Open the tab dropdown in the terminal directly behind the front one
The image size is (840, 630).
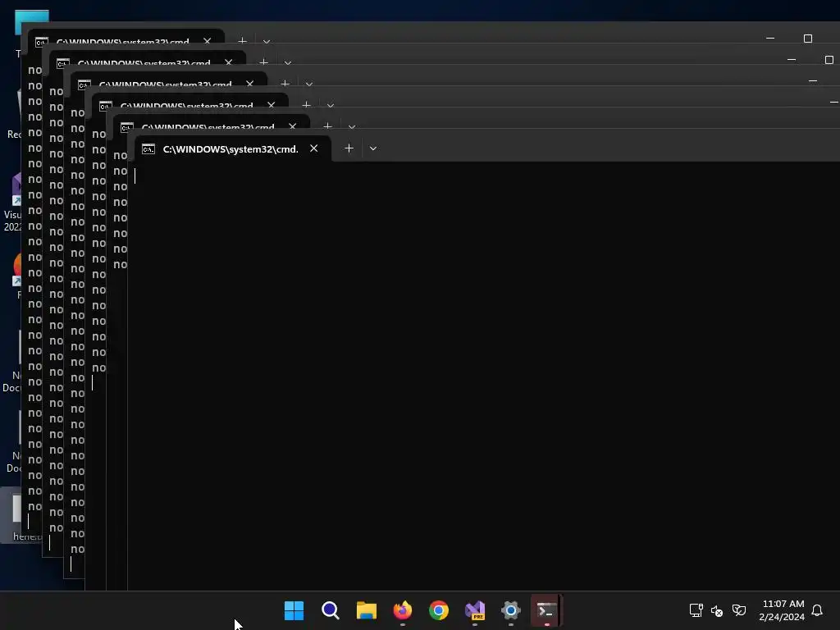(352, 127)
